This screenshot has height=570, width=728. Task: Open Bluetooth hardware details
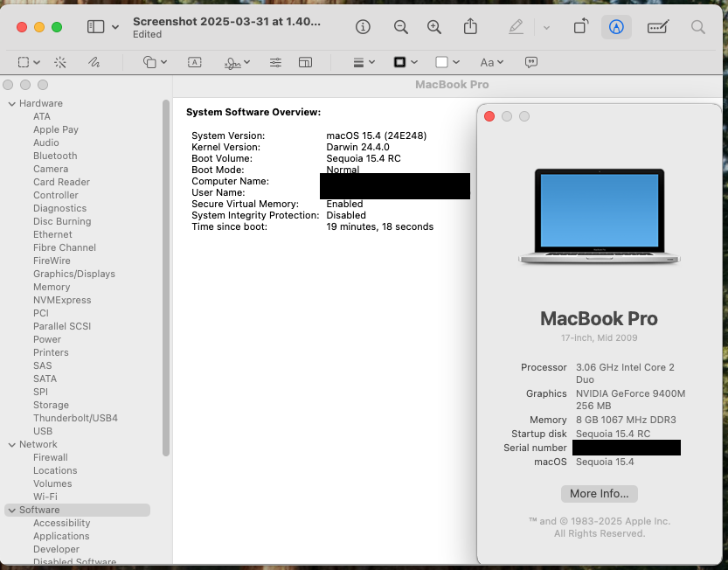(x=55, y=156)
